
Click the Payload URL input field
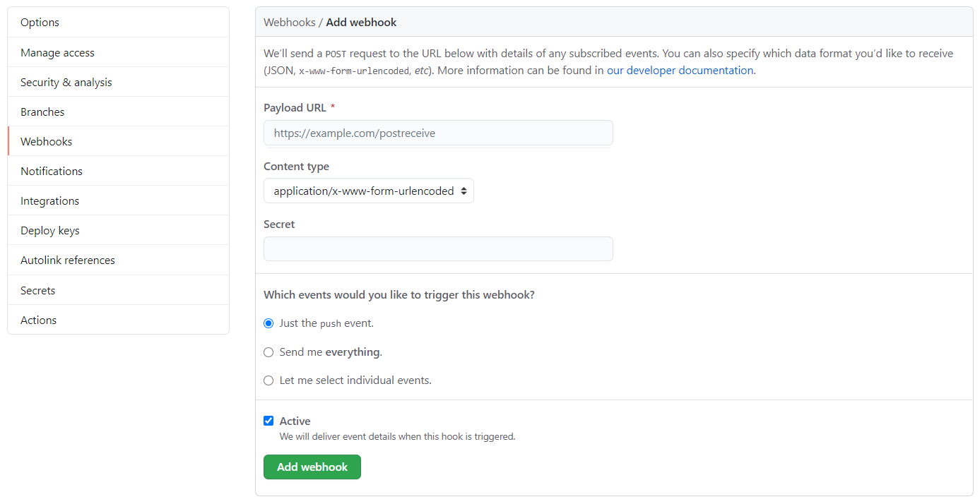pyautogui.click(x=438, y=133)
